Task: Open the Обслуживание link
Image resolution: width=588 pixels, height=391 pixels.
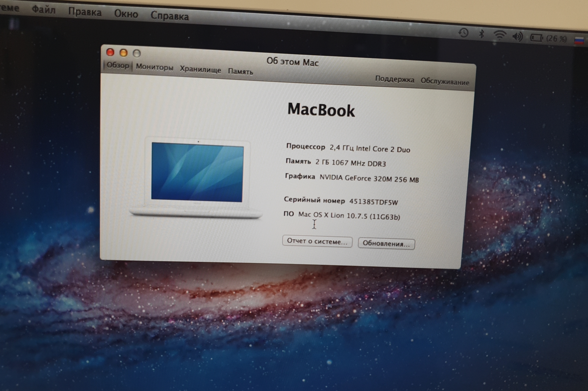Action: (x=445, y=81)
